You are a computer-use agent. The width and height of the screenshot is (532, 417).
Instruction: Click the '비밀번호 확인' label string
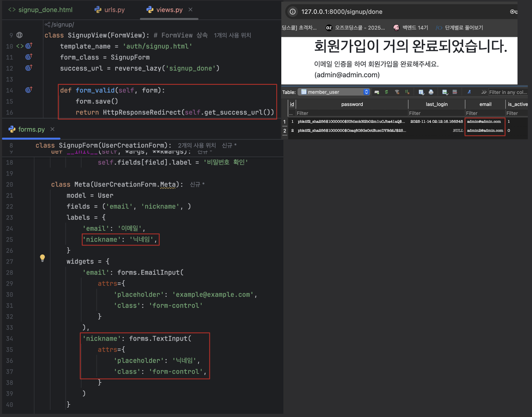click(x=226, y=162)
